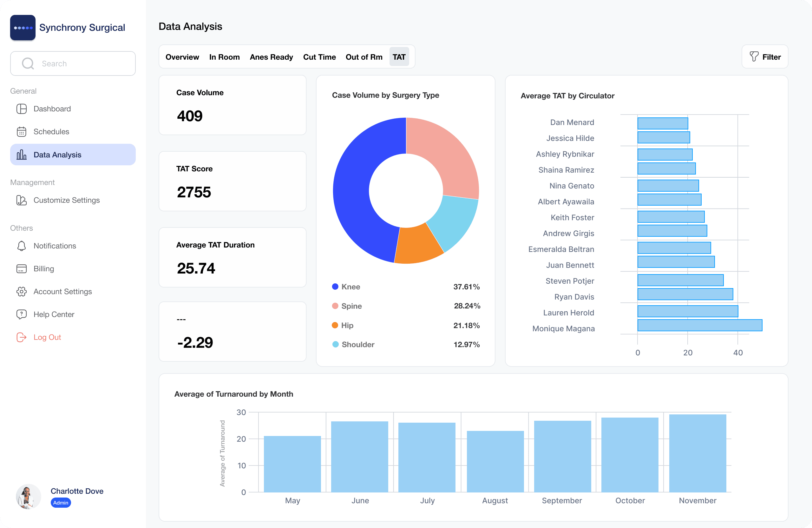812x528 pixels.
Task: Click Charlotte Dove's profile avatar
Action: pos(28,497)
